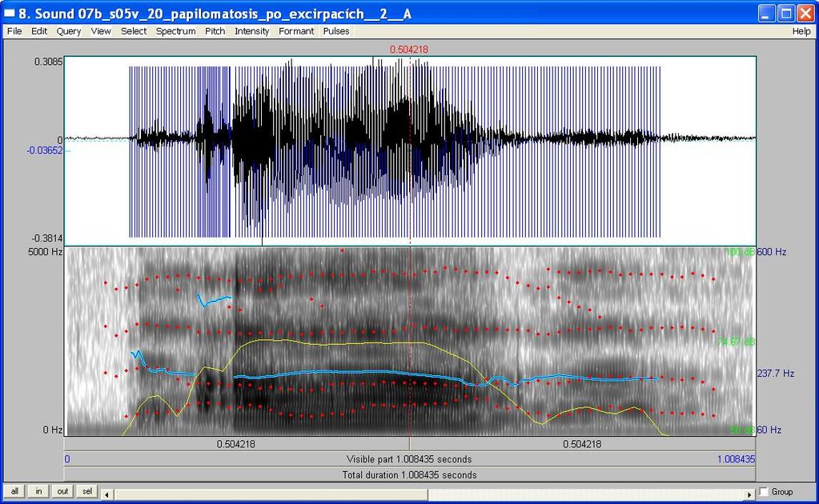819x504 pixels.
Task: Open the Select menu
Action: pyautogui.click(x=134, y=31)
